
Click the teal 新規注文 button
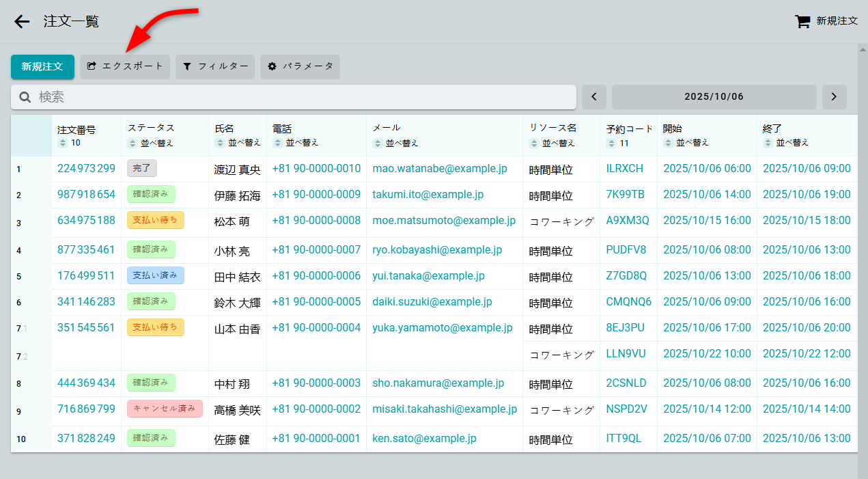point(42,66)
